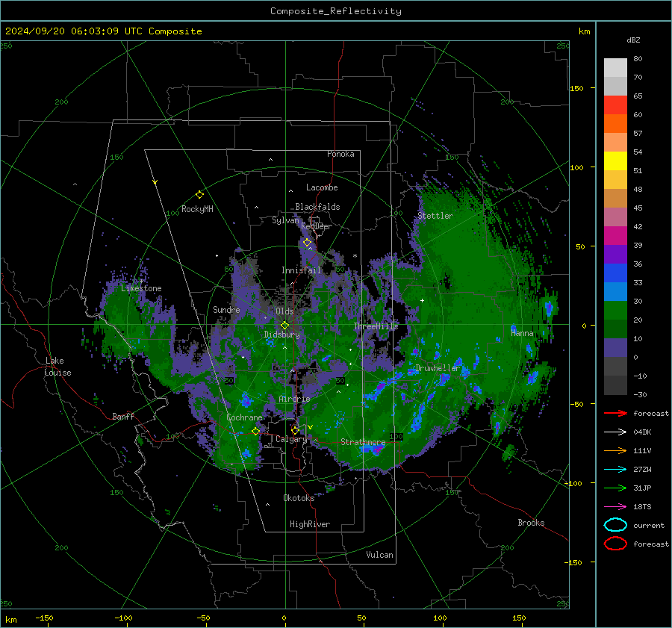Screen dimensions: 672x628
Task: Click the green 31JP arrow in legend
Action: pos(615,488)
